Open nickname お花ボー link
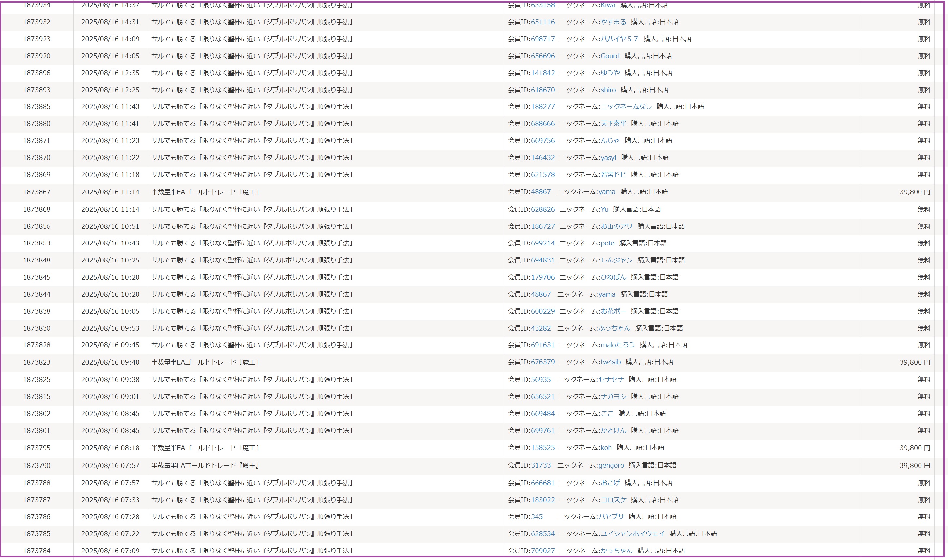The width and height of the screenshot is (948, 560). pos(613,311)
